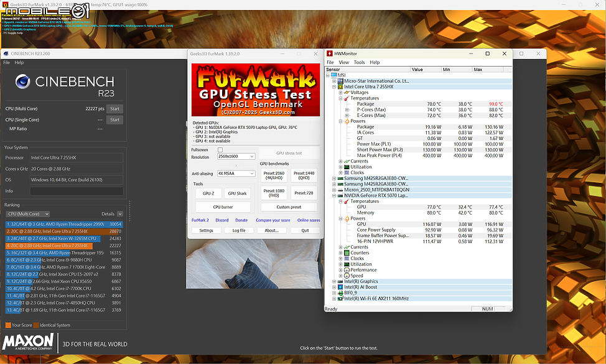
Task: Click the Powers flame icon under NVIDIA GeForce RTX
Action: click(347, 218)
